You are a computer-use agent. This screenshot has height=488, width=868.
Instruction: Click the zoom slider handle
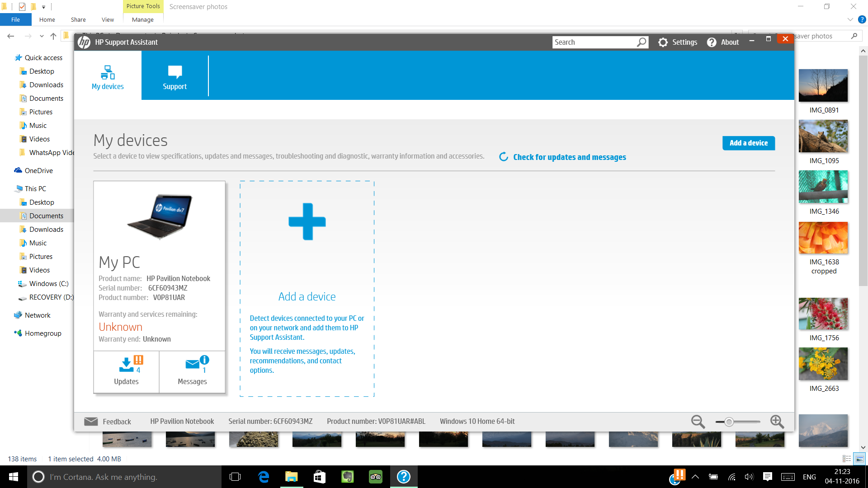[729, 422]
